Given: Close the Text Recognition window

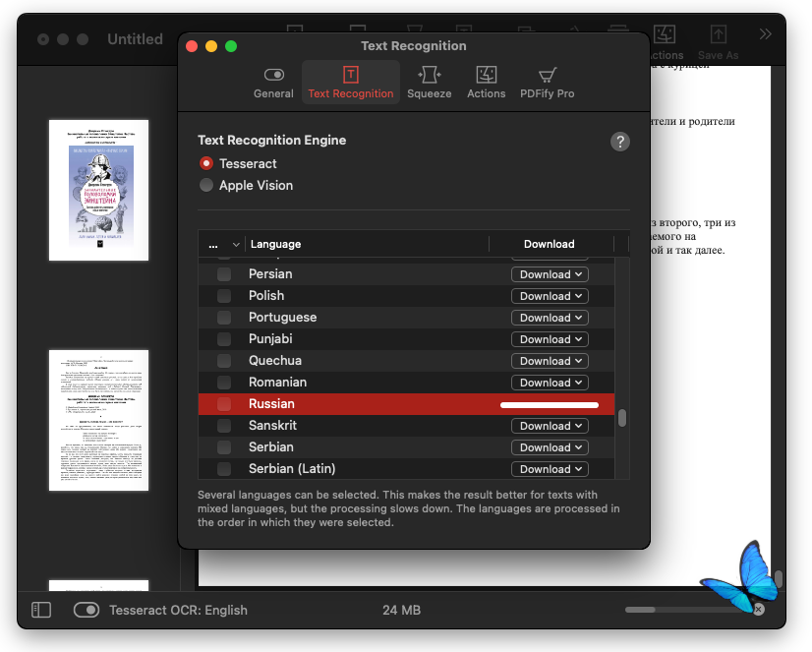Looking at the screenshot, I should click(x=192, y=46).
